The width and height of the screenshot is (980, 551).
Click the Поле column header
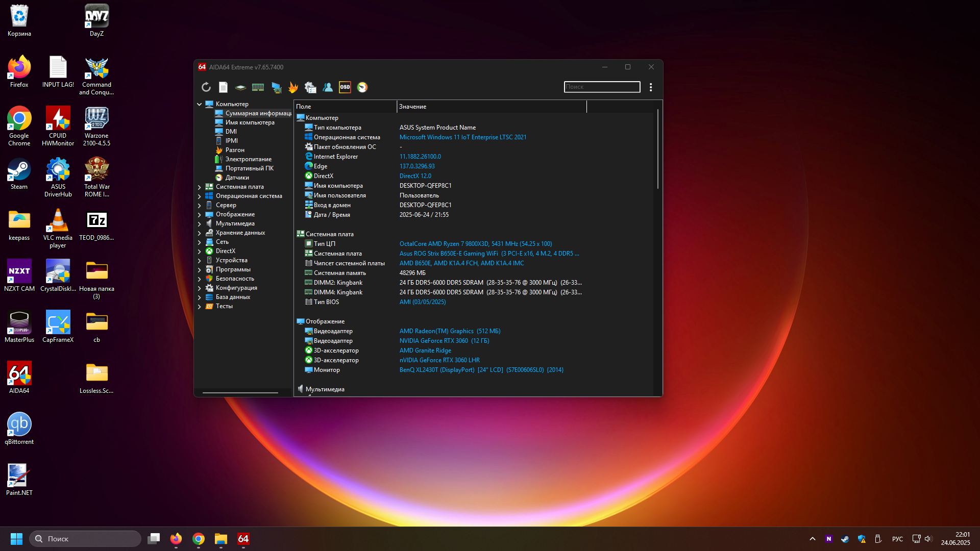345,107
